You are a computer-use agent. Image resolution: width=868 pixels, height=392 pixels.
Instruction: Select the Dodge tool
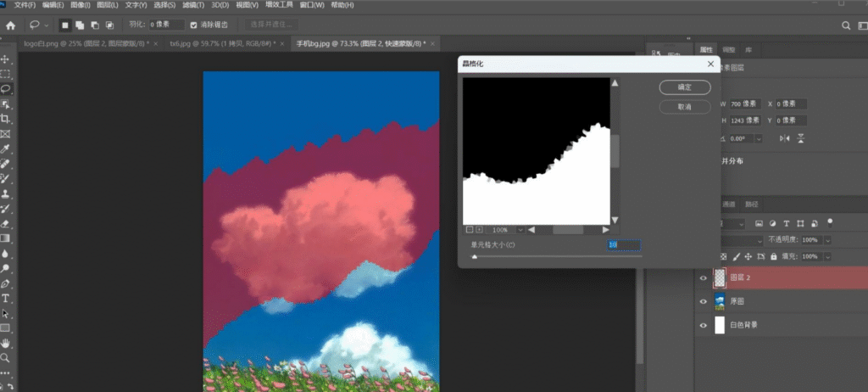pos(5,268)
